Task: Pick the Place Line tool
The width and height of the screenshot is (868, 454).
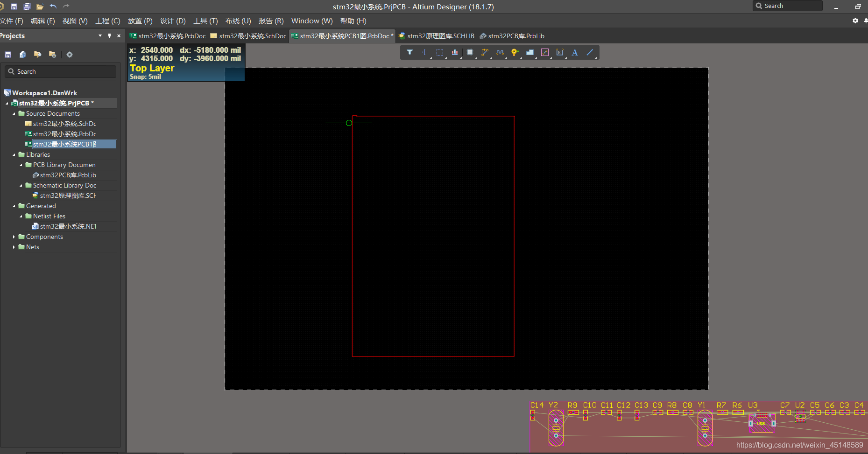Action: pos(590,52)
